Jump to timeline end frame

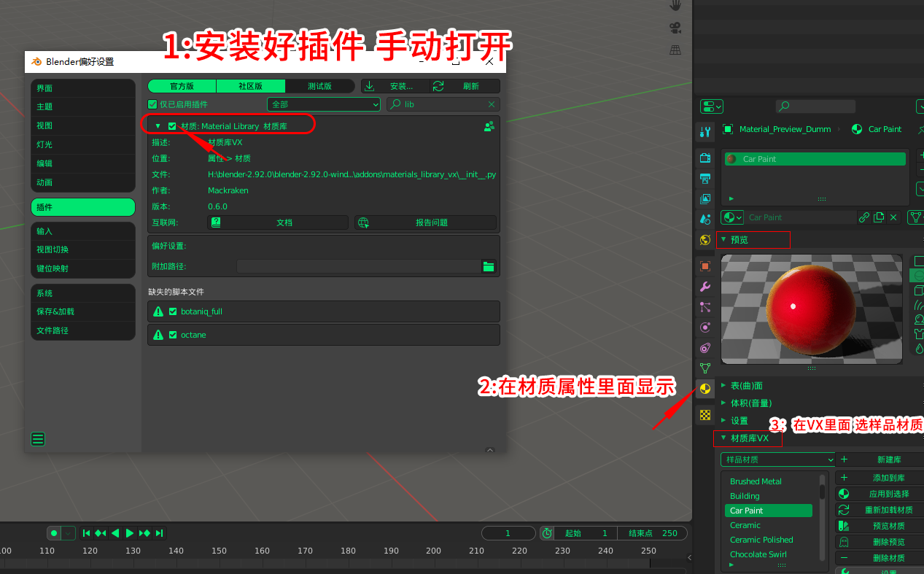(159, 533)
